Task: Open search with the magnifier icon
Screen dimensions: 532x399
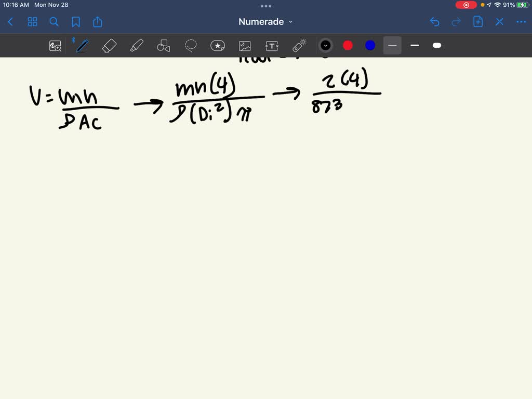Action: [x=54, y=22]
